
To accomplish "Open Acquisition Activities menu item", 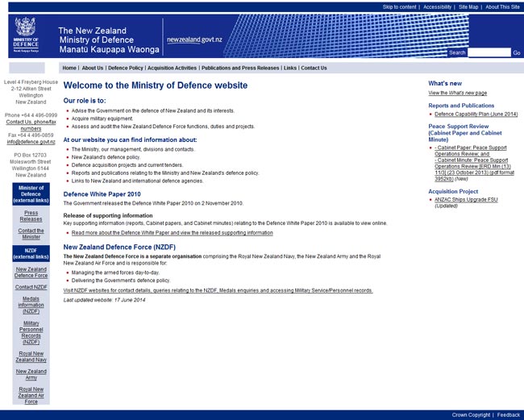I will (172, 68).
